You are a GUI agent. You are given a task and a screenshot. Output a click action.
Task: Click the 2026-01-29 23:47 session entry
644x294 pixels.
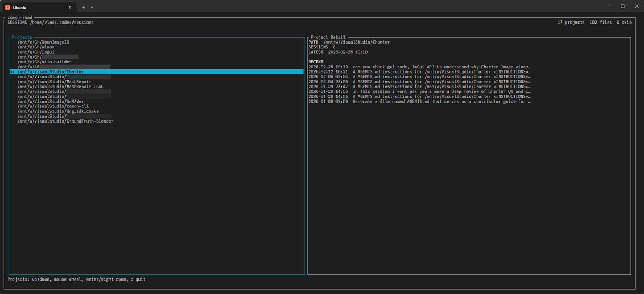coord(420,87)
